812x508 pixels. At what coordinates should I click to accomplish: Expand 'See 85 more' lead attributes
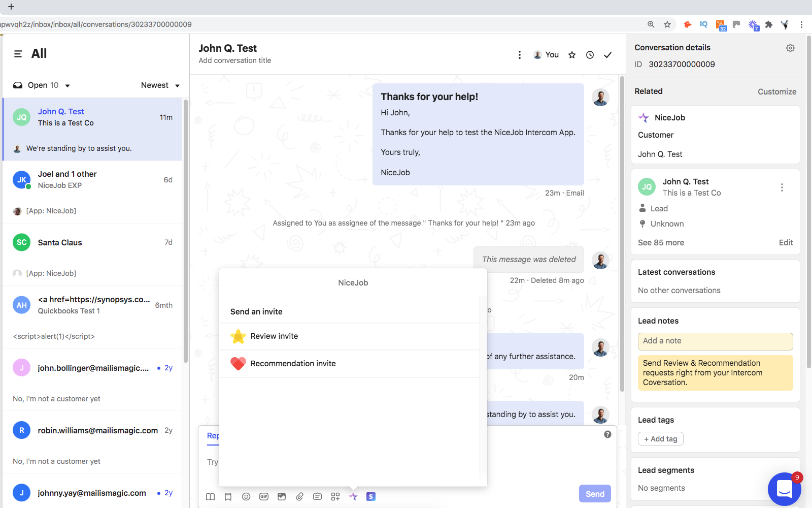point(661,242)
